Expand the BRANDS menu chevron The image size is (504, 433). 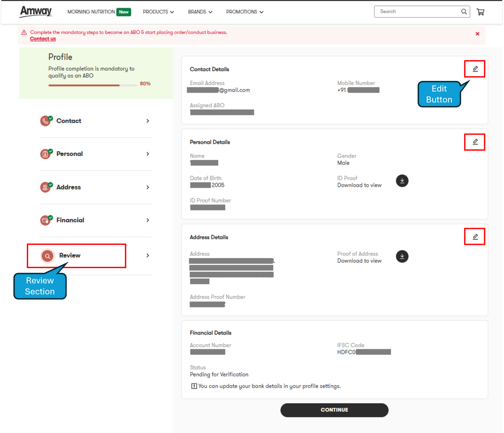coord(211,12)
